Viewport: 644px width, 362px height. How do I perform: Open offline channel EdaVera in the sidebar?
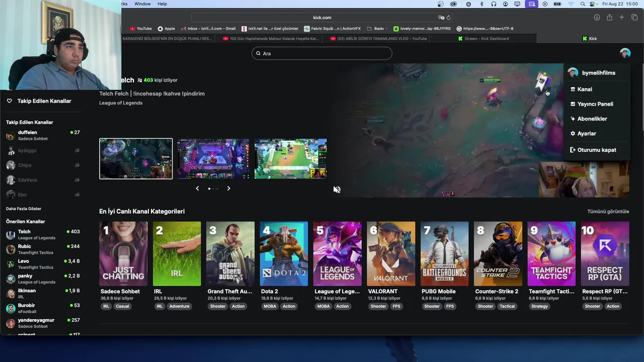(x=43, y=180)
